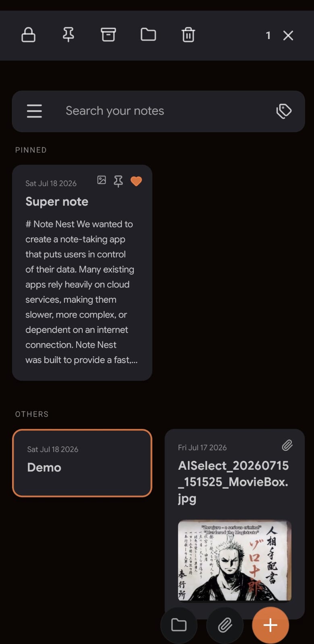Viewport: 314px width, 644px height.
Task: Open the tags filter icon in the search bar
Action: (284, 111)
